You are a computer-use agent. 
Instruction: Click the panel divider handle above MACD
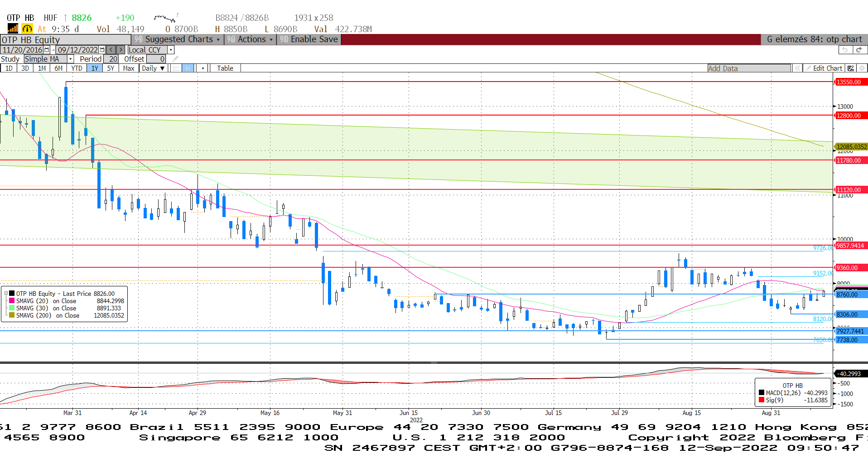click(x=434, y=362)
